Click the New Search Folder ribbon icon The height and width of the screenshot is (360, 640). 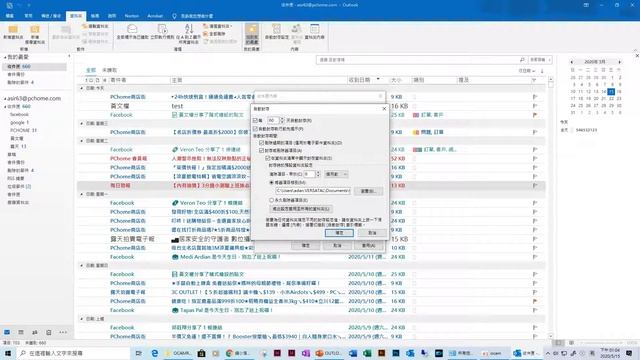pos(35,29)
